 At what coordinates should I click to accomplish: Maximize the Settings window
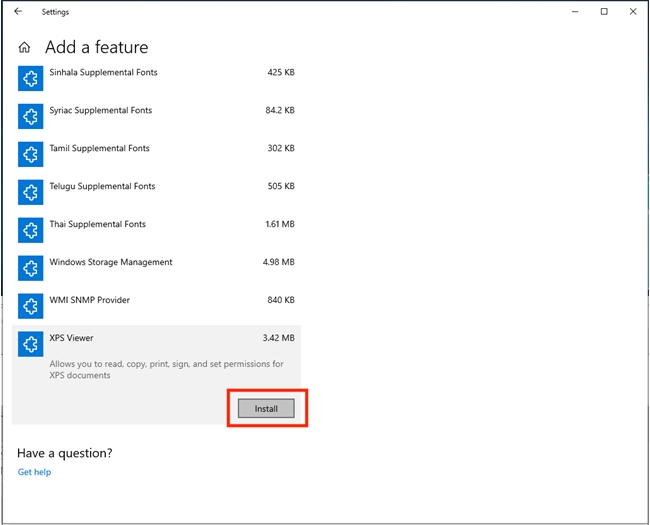click(604, 12)
